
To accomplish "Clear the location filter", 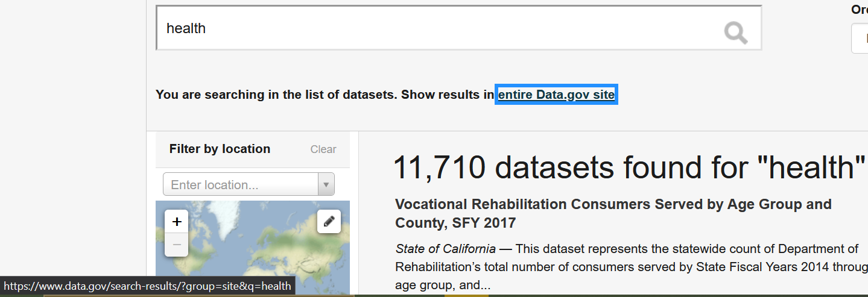I will (x=323, y=149).
